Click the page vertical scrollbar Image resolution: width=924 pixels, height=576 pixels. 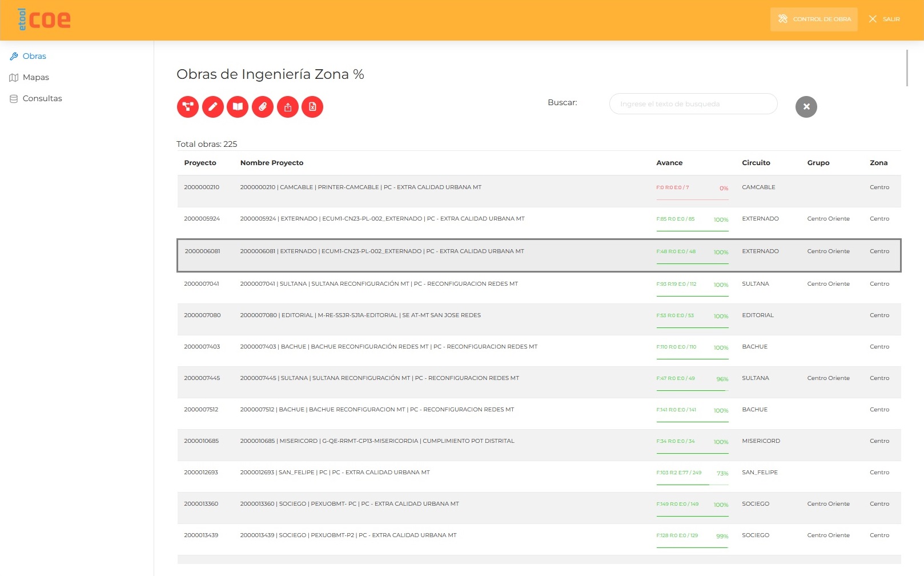[907, 69]
